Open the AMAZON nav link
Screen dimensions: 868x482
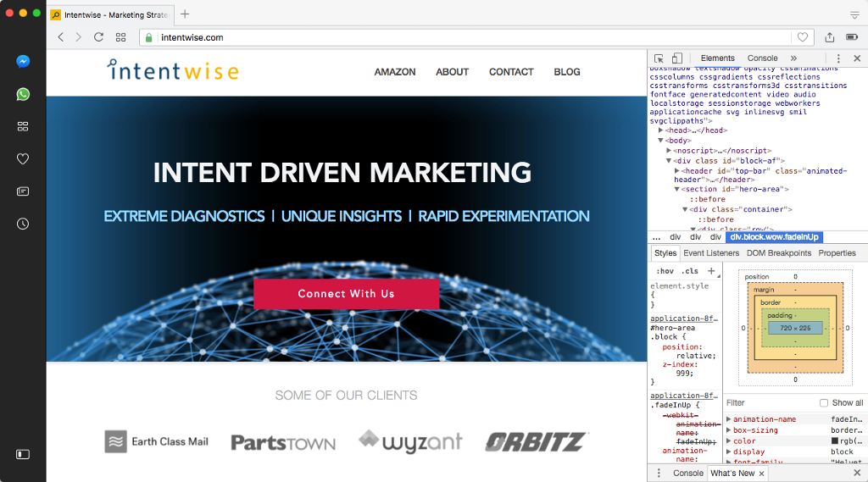click(395, 72)
